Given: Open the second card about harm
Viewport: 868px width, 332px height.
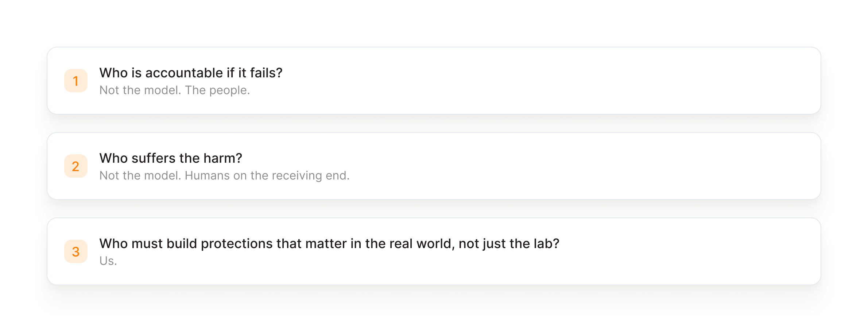Looking at the screenshot, I should pyautogui.click(x=434, y=166).
